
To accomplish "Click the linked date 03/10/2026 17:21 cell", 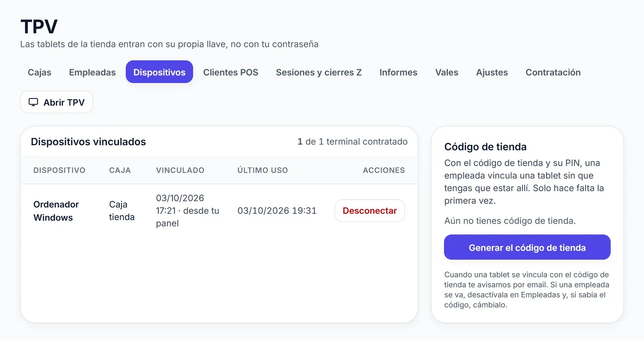I will 188,210.
